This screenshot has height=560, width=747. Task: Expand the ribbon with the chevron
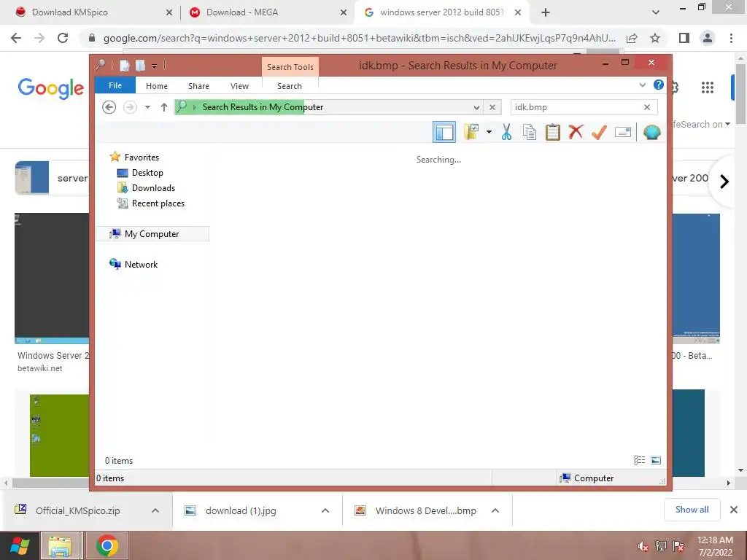click(642, 85)
